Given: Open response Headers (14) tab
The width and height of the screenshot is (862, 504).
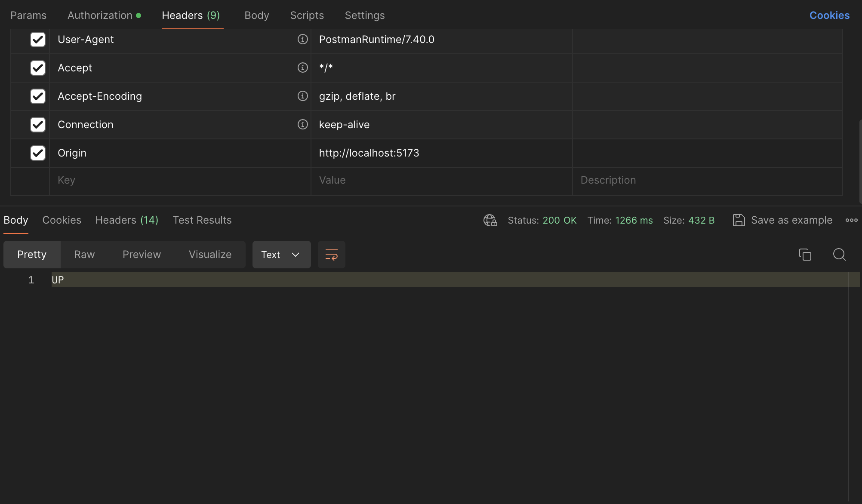Looking at the screenshot, I should (x=127, y=220).
